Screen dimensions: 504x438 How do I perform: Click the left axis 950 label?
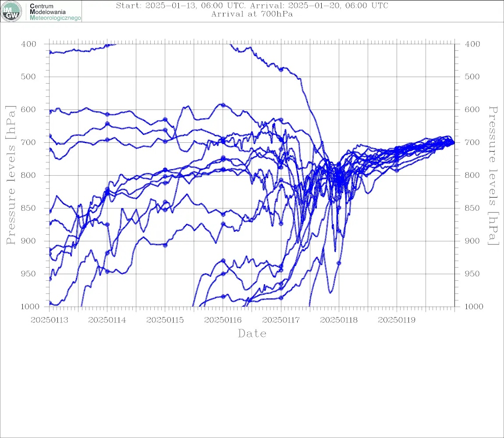(x=28, y=274)
